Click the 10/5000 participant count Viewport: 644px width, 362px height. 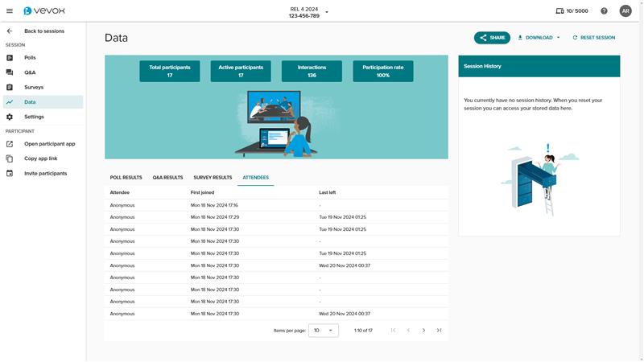577,11
